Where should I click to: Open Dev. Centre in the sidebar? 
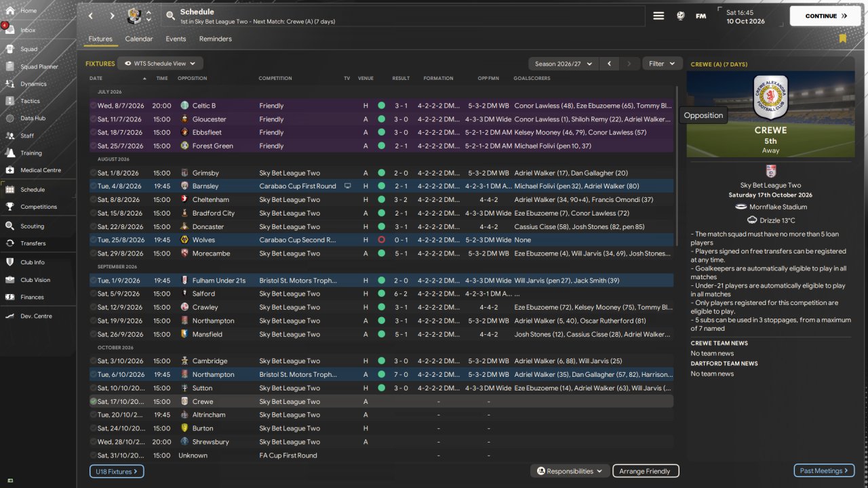pyautogui.click(x=36, y=316)
